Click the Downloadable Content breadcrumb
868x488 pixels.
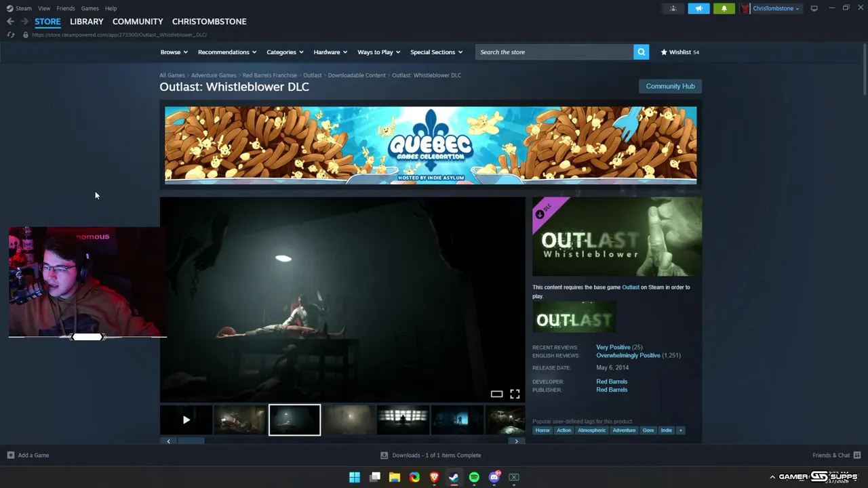[x=357, y=75]
